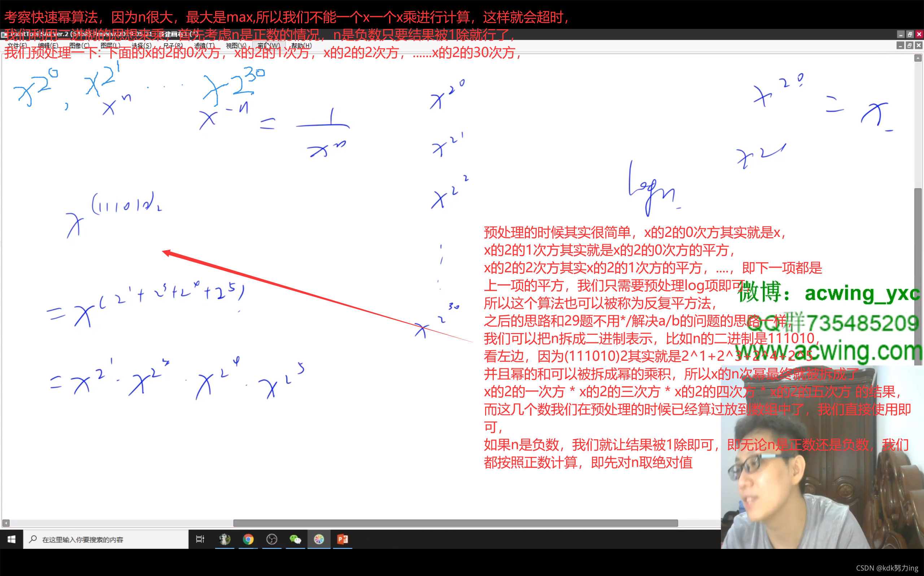This screenshot has height=576, width=924.
Task: Switch to Google Chrome on the taskbar
Action: [x=248, y=540]
